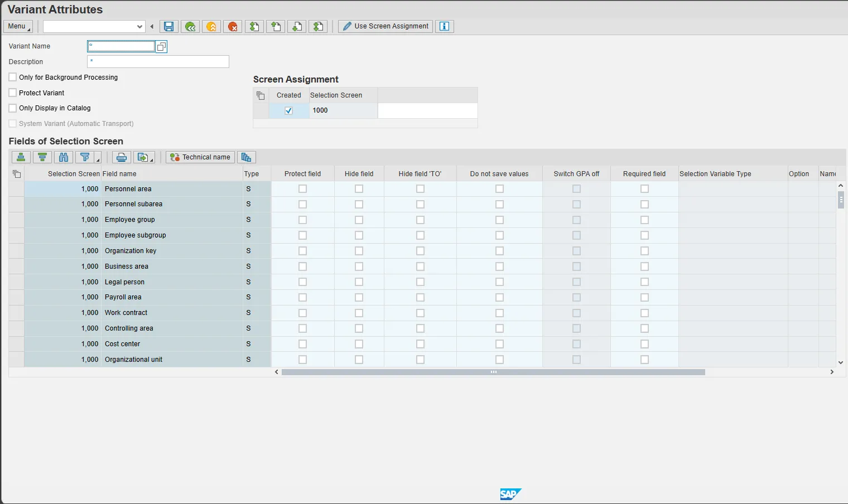
Task: Sort fields in descending order
Action: 42,157
